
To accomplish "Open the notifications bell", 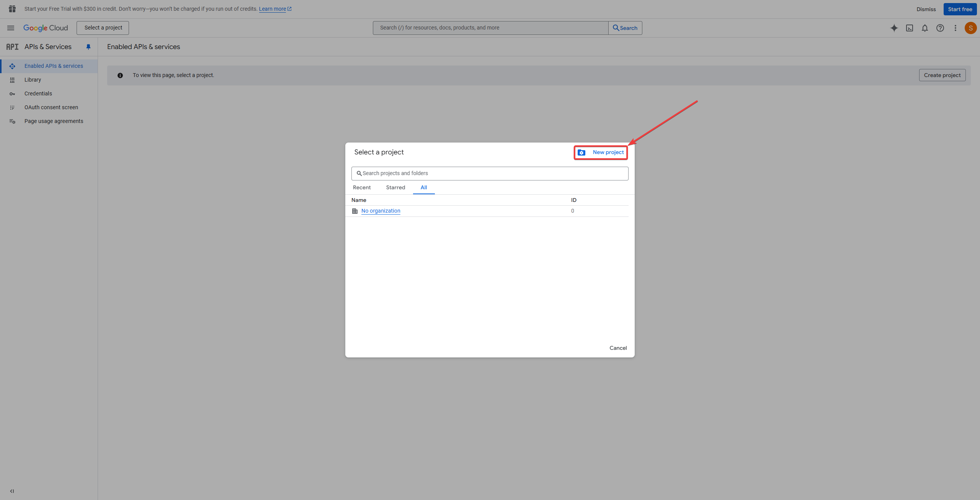I will click(925, 28).
